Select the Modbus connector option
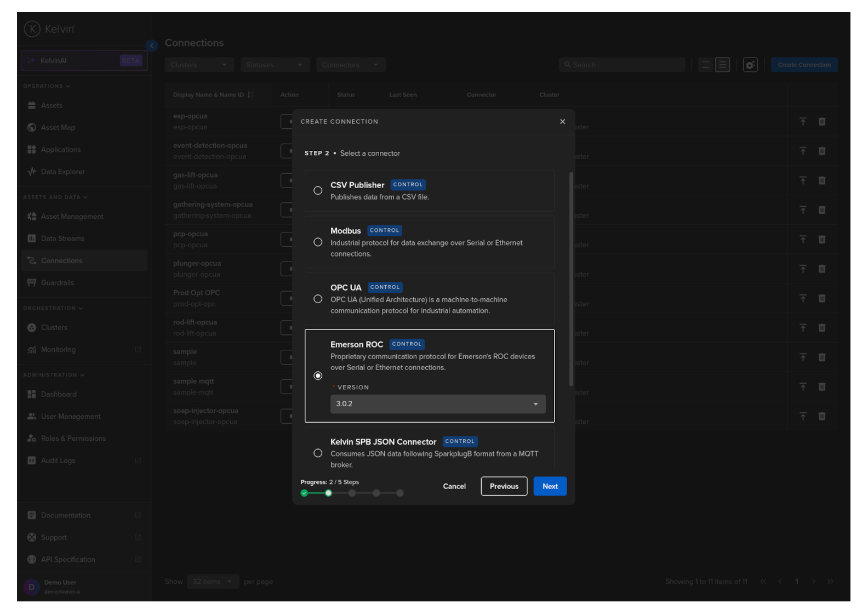The height and width of the screenshot is (614, 868). coord(318,242)
